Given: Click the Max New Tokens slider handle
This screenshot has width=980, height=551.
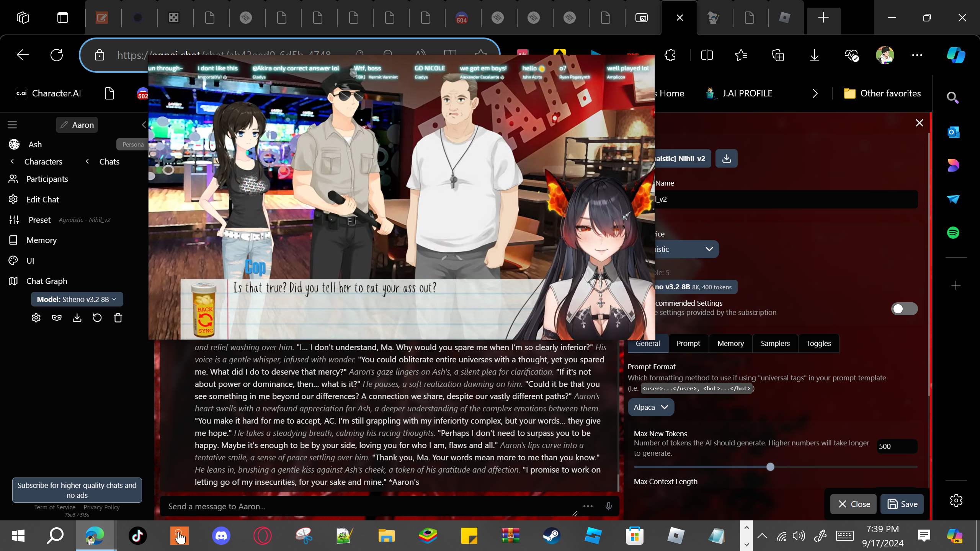Looking at the screenshot, I should (x=770, y=467).
